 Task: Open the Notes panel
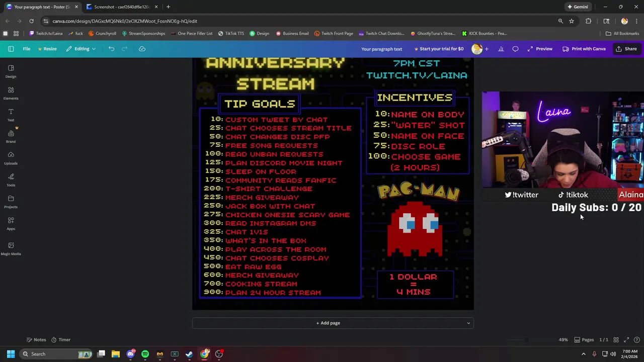point(36,340)
